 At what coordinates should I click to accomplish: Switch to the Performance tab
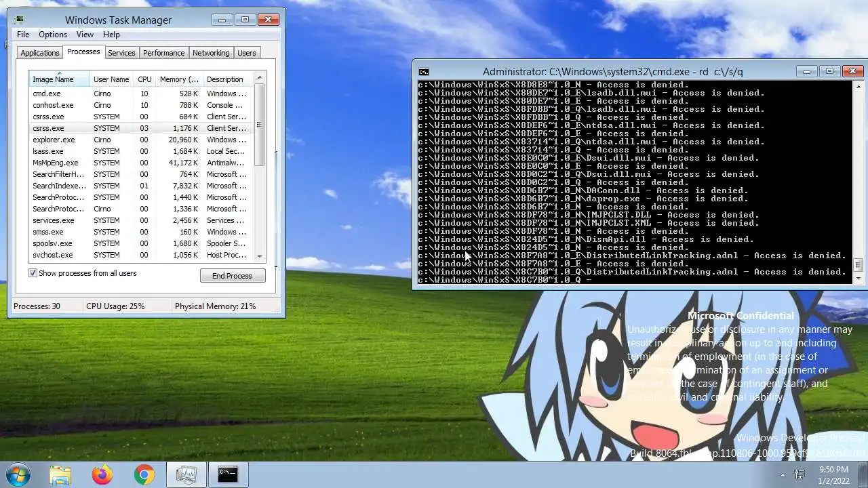(163, 53)
